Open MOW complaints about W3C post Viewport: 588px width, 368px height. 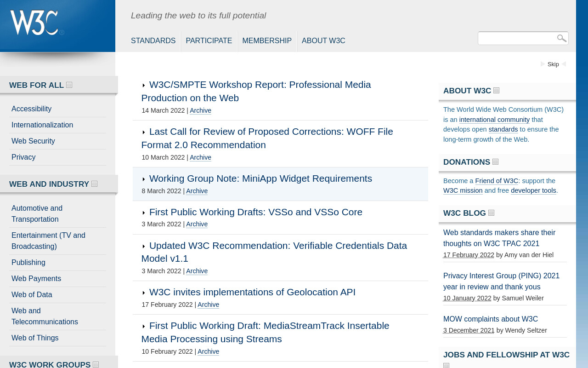click(x=491, y=319)
